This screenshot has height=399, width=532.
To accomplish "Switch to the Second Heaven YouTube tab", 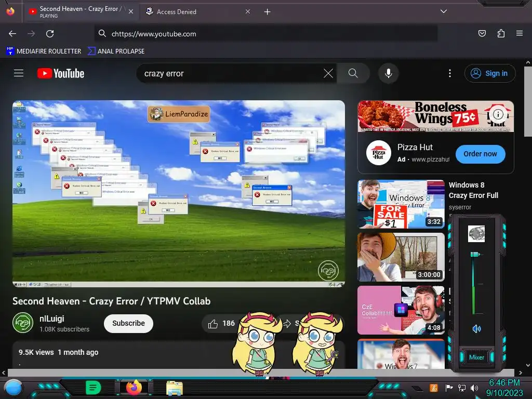I will point(81,11).
